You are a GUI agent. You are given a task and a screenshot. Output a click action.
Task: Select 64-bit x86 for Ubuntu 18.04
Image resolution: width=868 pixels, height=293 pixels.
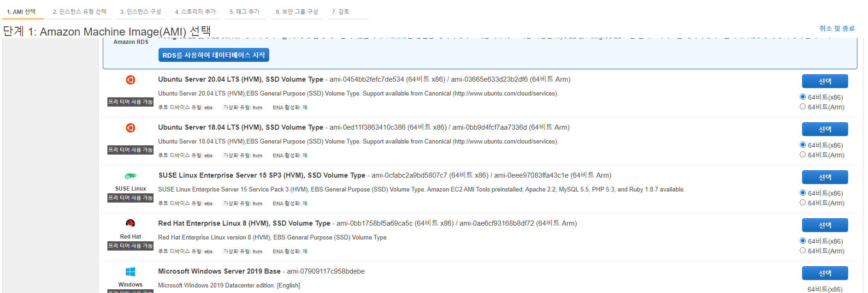click(803, 145)
